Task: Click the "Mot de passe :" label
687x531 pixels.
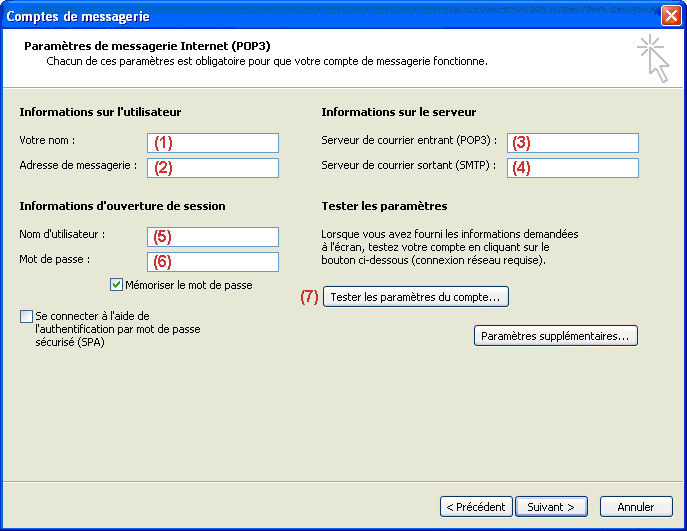Action: (55, 259)
